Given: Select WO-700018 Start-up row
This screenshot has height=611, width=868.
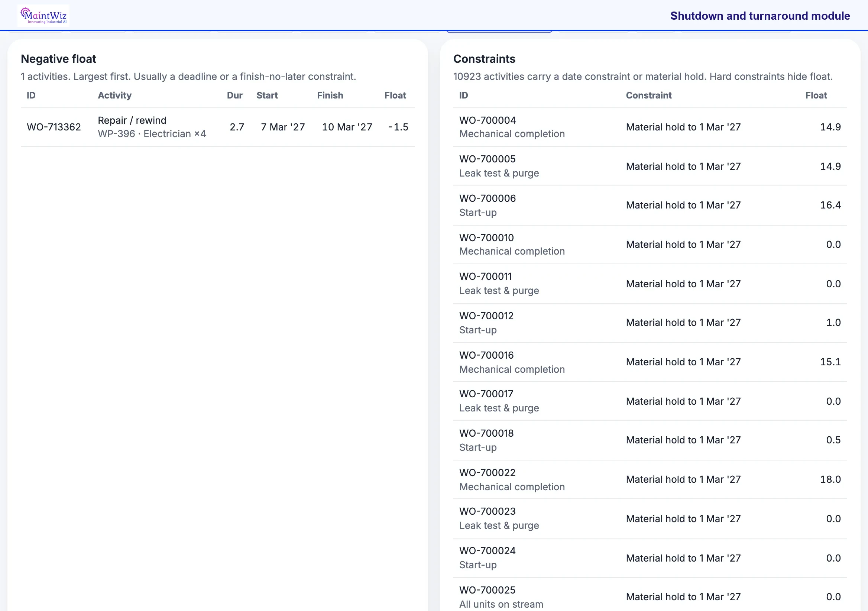Looking at the screenshot, I should point(650,440).
